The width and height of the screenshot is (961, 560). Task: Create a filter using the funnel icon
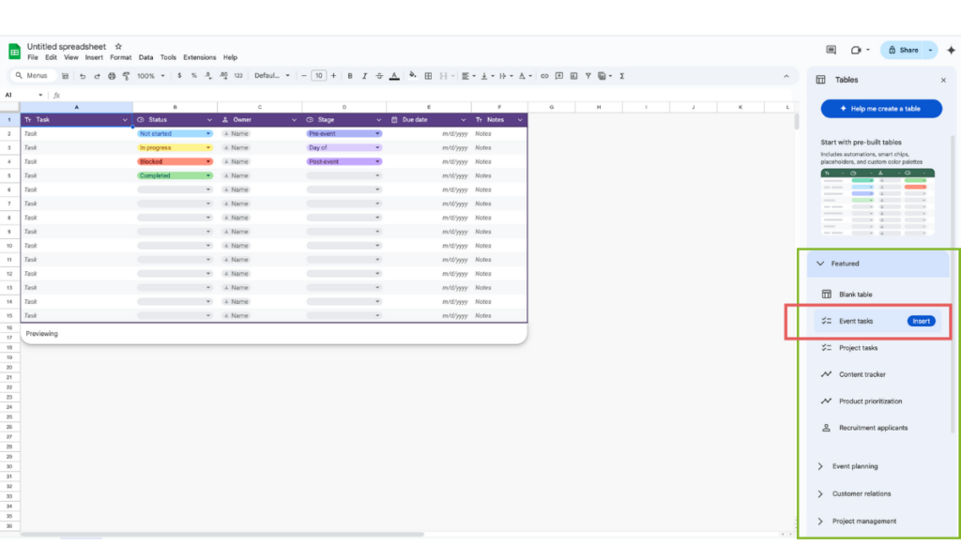click(x=587, y=75)
